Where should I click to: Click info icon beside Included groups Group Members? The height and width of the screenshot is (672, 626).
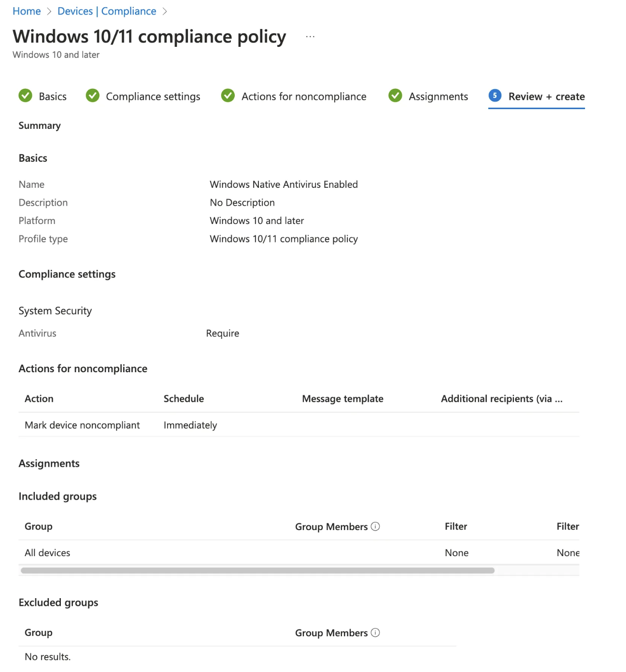coord(375,526)
